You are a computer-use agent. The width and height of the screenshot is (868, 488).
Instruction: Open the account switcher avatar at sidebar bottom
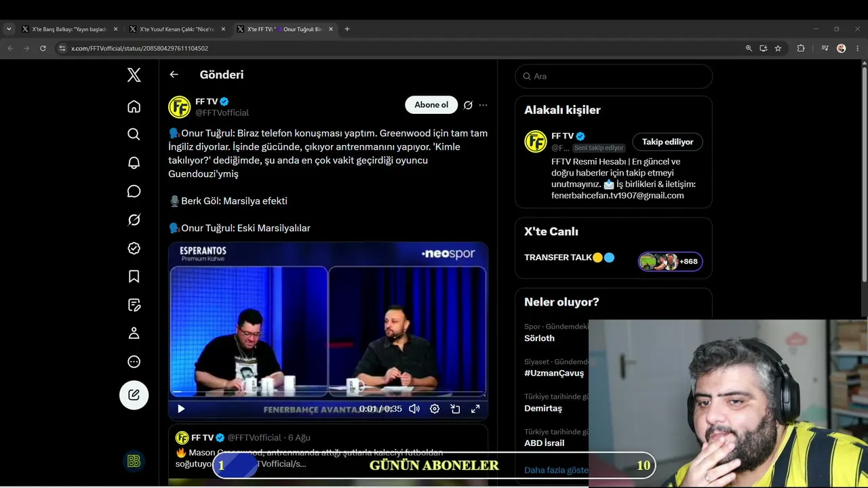point(134,462)
